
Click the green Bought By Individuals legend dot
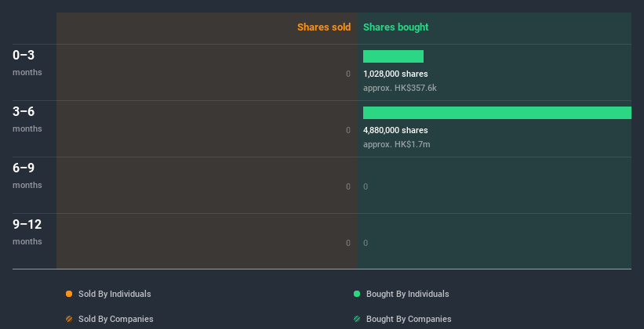357,294
